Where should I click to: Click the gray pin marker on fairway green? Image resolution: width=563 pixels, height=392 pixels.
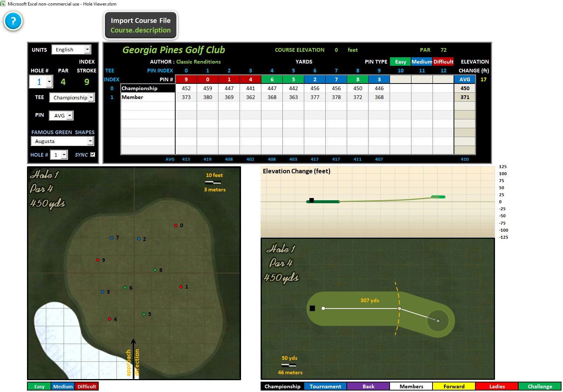point(438,321)
